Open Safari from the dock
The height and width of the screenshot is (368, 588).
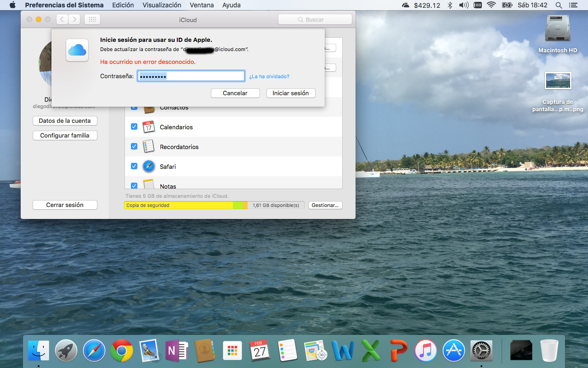point(94,351)
